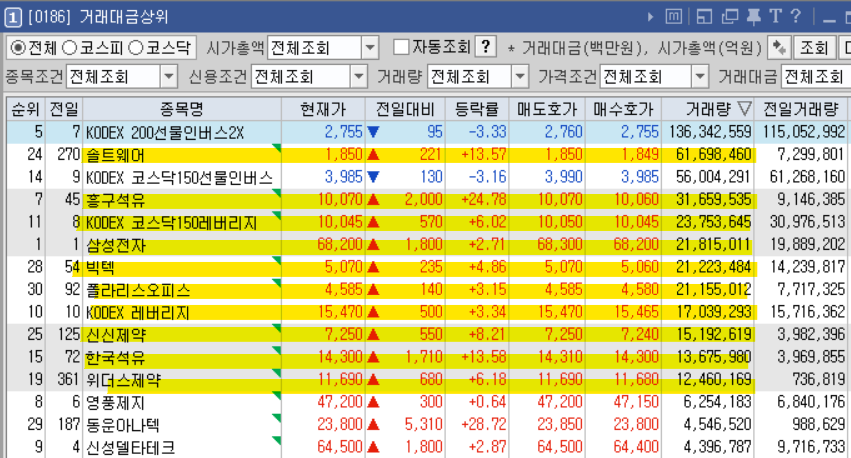Image resolution: width=851 pixels, height=458 pixels.
Task: Click the sort triangle in 거래량 header
Action: coord(745,109)
